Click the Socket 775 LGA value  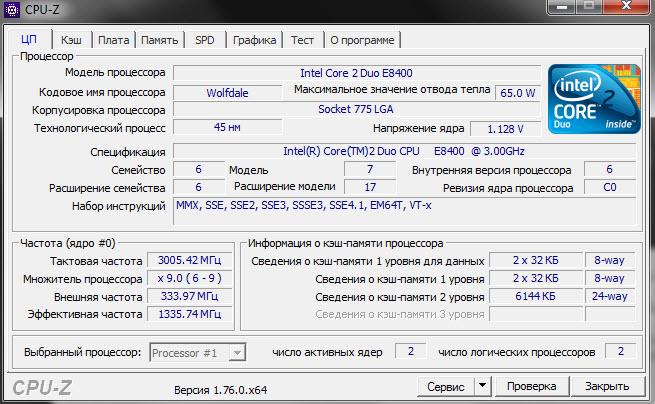(357, 109)
